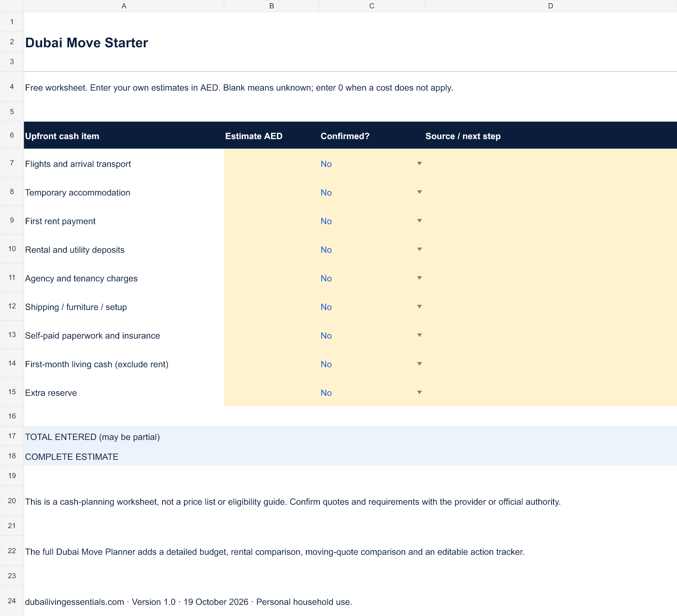
Task: Click Source / next step cell for Shipping row
Action: tap(551, 306)
